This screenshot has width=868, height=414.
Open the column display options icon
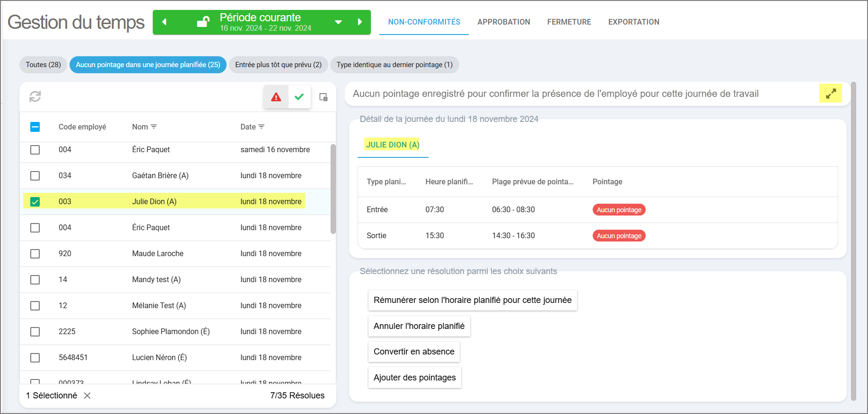[x=324, y=97]
